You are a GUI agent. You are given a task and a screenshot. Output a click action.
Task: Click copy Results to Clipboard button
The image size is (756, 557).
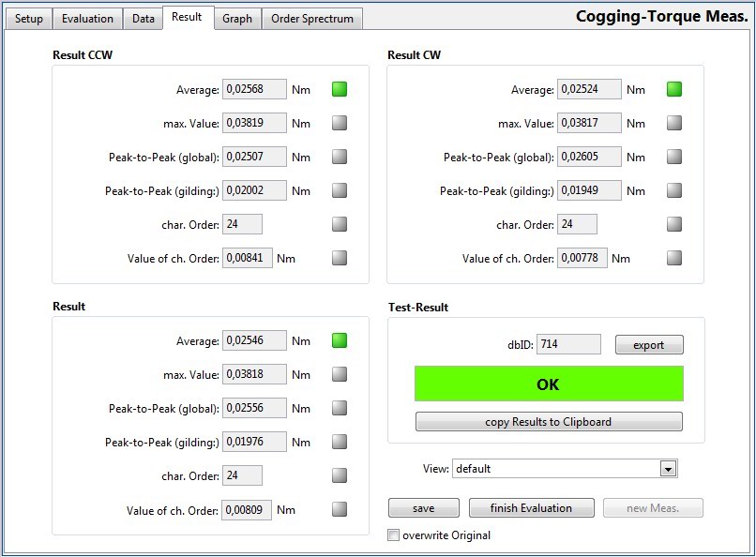coord(549,422)
